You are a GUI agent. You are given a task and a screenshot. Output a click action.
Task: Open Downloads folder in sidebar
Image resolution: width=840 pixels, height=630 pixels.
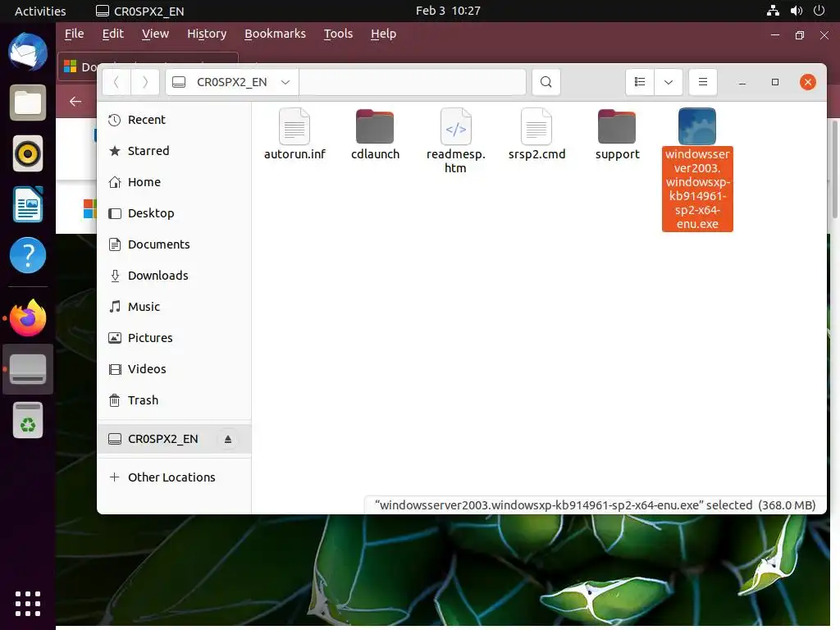174,275
